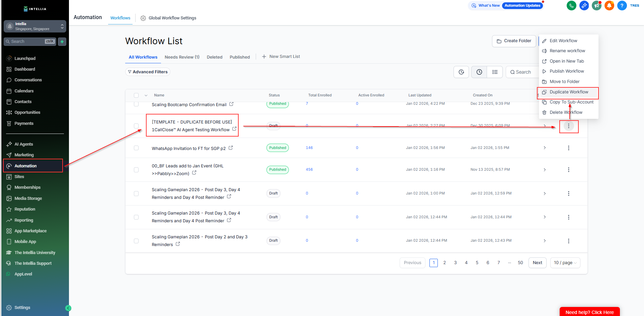Check the select-all checkbox in table header
The width and height of the screenshot is (644, 316).
click(x=136, y=95)
